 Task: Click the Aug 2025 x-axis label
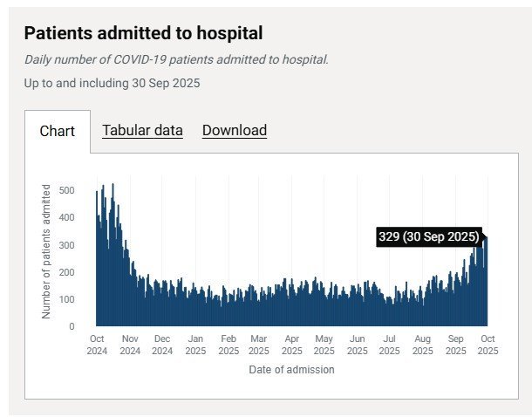coord(423,345)
